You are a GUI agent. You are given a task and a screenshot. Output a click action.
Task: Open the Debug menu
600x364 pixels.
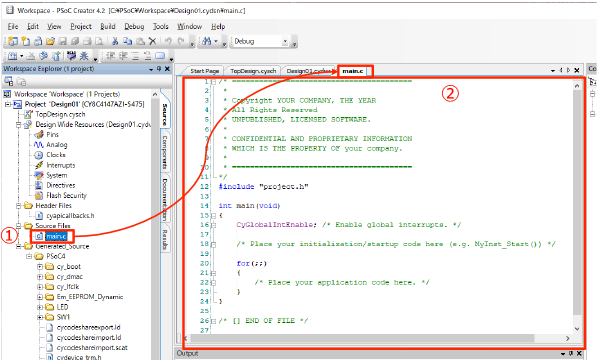click(134, 26)
